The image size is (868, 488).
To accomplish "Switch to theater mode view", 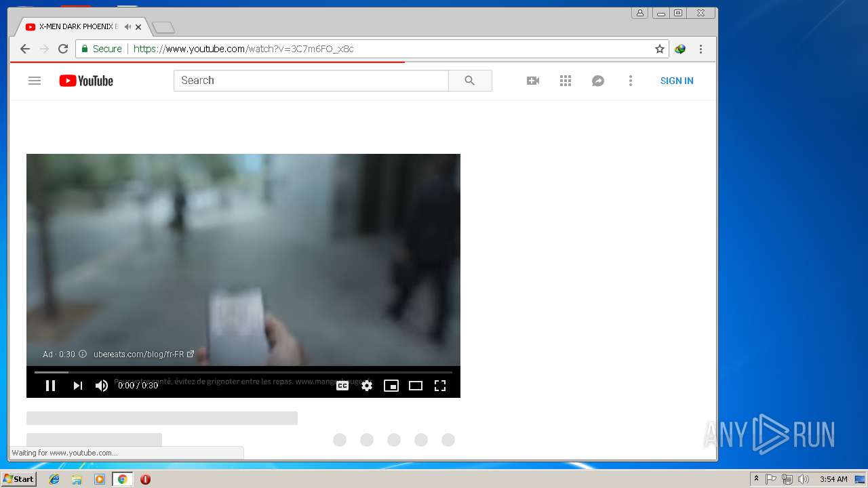I will coord(416,386).
